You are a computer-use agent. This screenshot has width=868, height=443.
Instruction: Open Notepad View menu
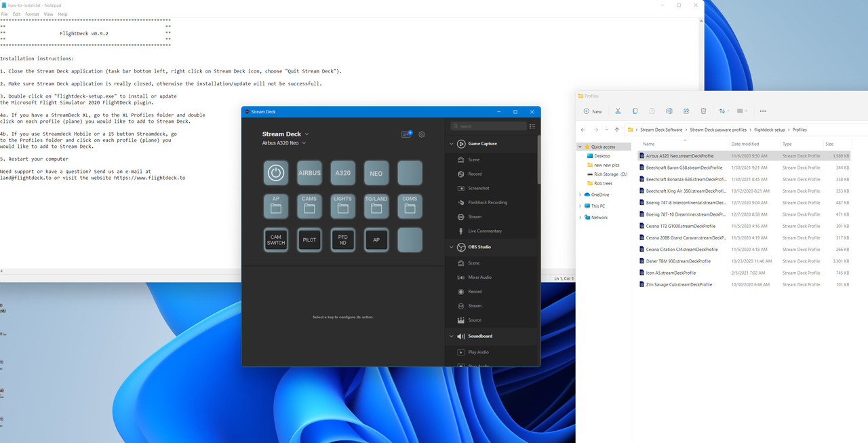[48, 14]
